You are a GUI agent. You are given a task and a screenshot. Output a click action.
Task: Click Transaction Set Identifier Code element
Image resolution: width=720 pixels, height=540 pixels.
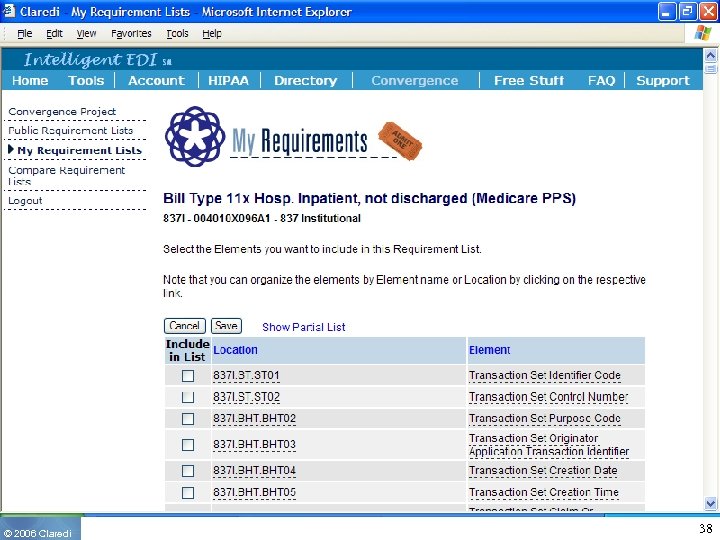point(545,376)
